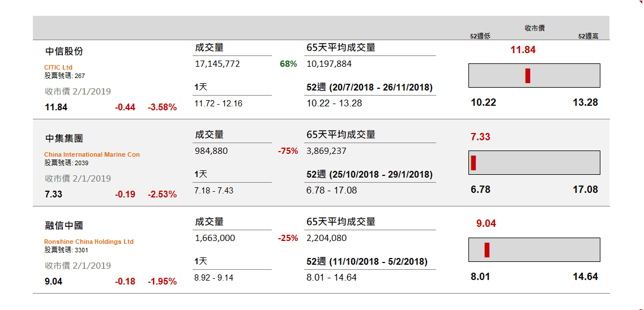The height and width of the screenshot is (310, 644).
Task: Click red marker in CITIC 52-week range bar
Action: pos(528,76)
